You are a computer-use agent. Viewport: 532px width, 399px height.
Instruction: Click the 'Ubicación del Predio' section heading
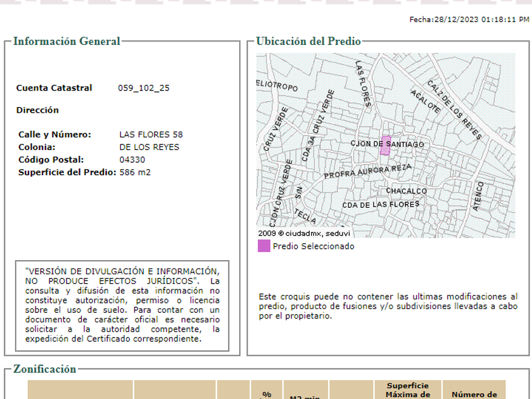(x=308, y=41)
